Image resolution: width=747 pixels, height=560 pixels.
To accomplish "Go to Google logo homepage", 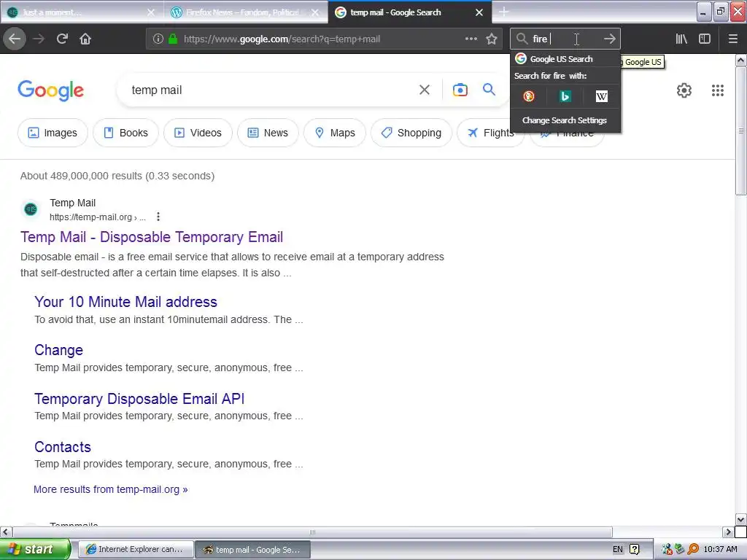I will (x=50, y=90).
